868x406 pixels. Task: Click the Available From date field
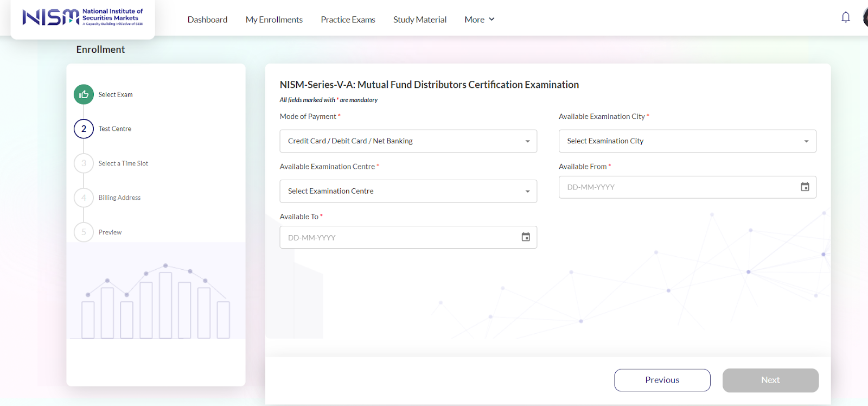[x=687, y=187]
